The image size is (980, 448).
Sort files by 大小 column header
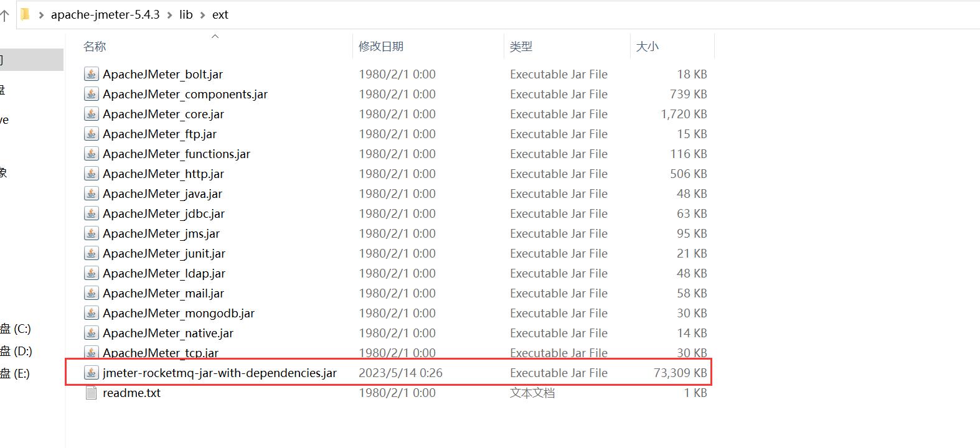click(648, 47)
